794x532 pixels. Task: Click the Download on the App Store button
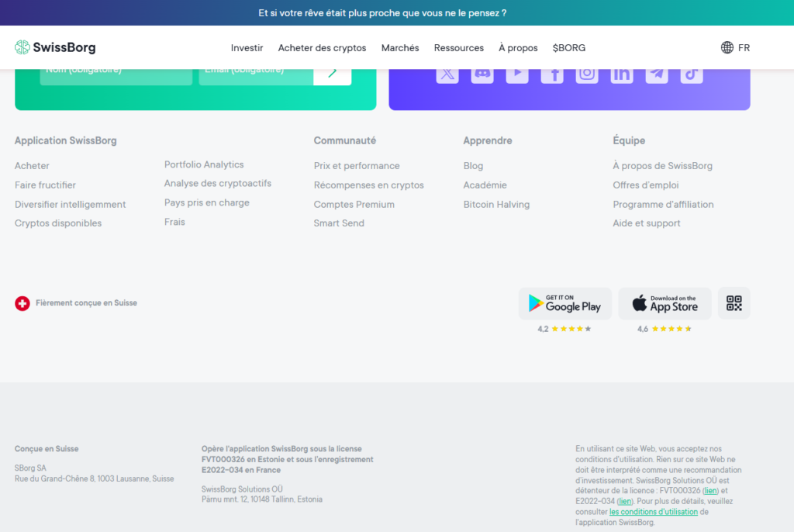(x=665, y=303)
